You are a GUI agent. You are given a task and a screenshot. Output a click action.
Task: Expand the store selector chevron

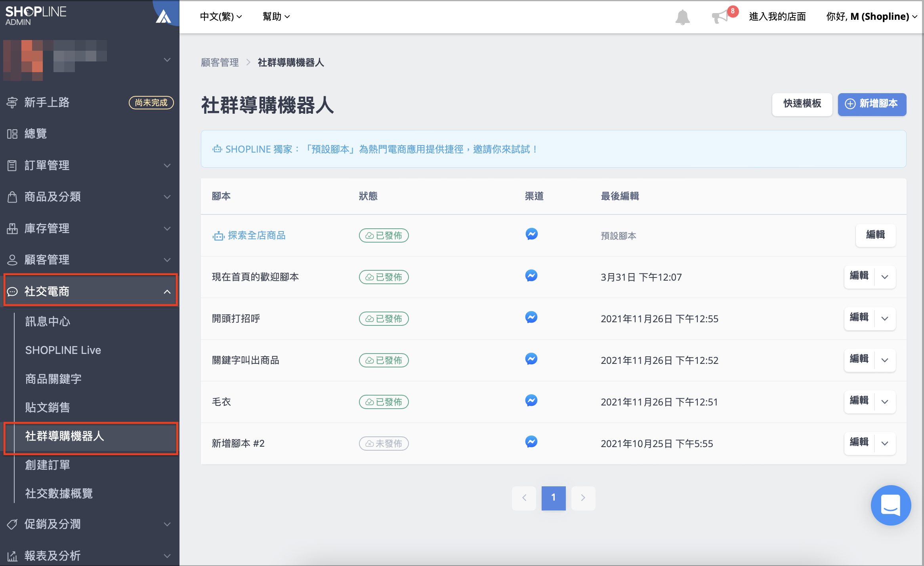coord(167,60)
